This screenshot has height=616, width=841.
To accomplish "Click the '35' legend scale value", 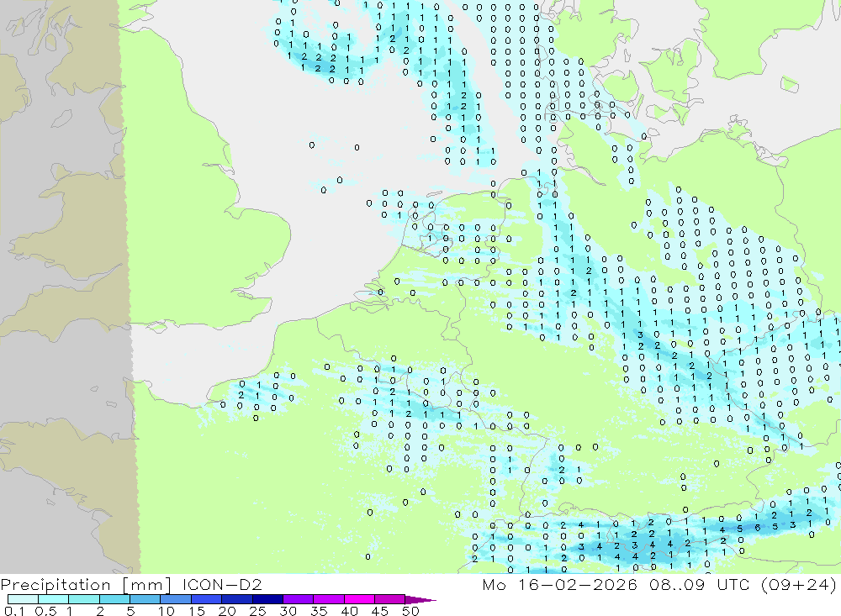I will [319, 611].
